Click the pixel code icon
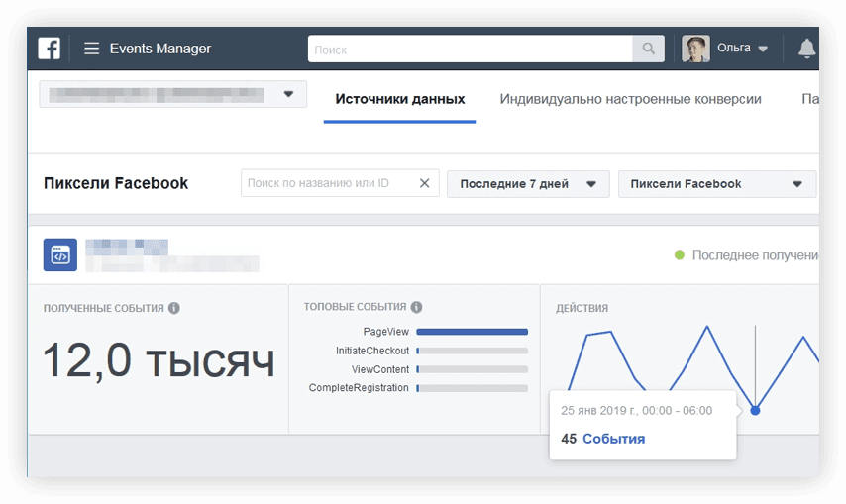This screenshot has height=504, width=846. pos(60,254)
